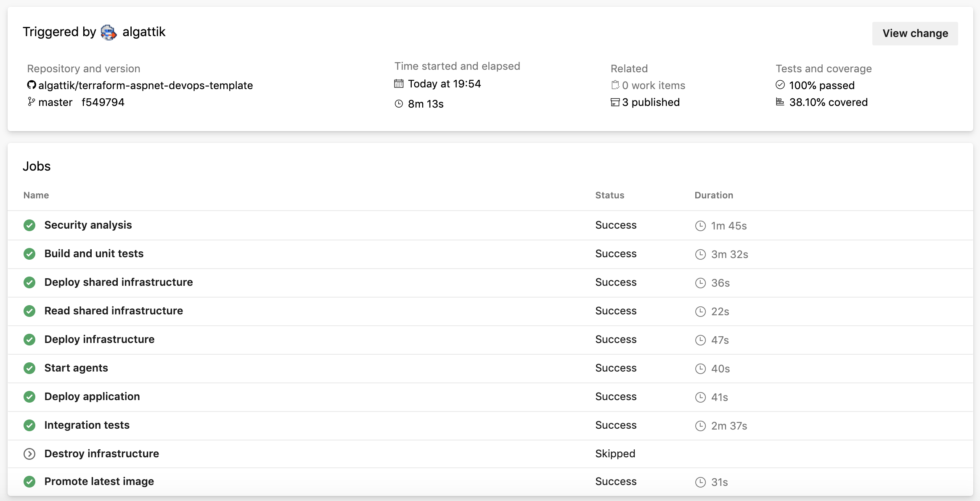The image size is (980, 501).
Task: Open the Integration tests job row
Action: (87, 425)
